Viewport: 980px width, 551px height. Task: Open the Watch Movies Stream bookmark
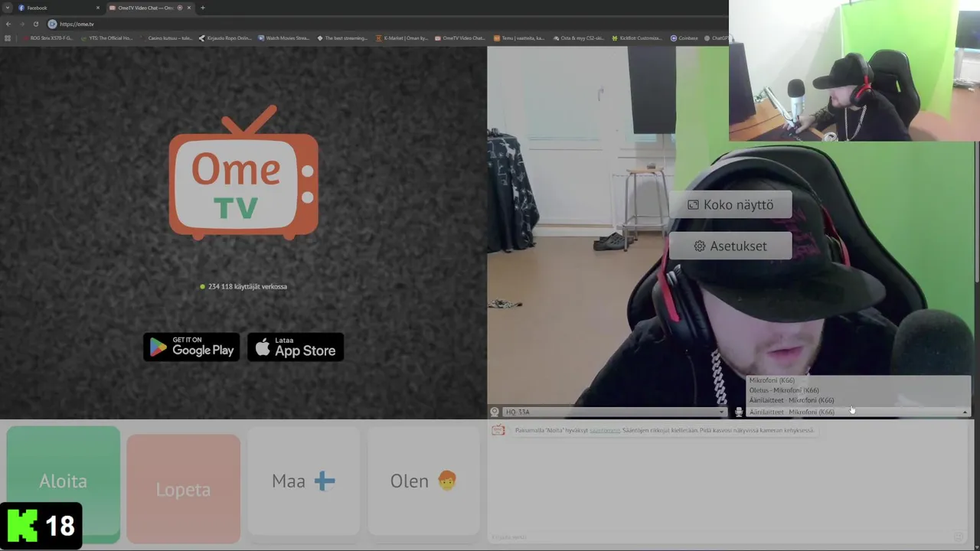[x=284, y=37]
